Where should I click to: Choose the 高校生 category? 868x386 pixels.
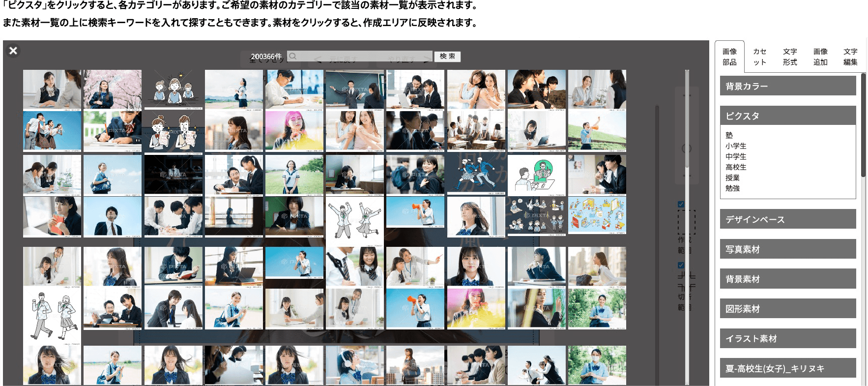click(x=736, y=167)
